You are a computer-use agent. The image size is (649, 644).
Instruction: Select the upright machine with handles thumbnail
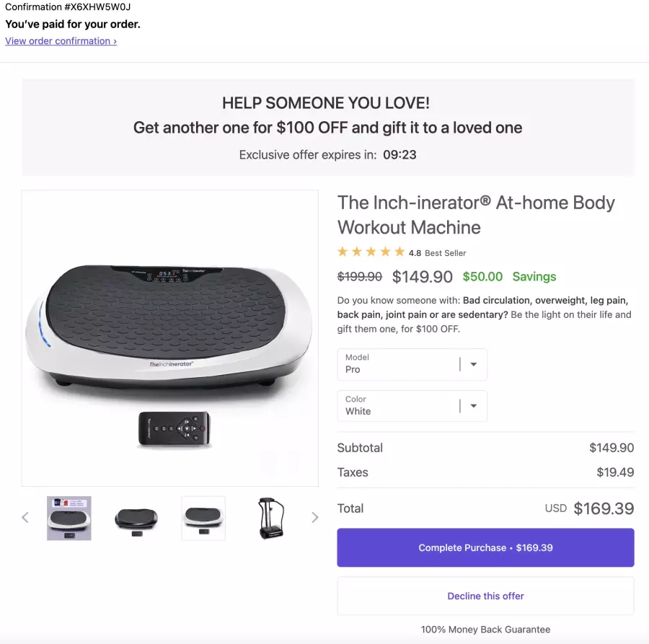point(271,519)
